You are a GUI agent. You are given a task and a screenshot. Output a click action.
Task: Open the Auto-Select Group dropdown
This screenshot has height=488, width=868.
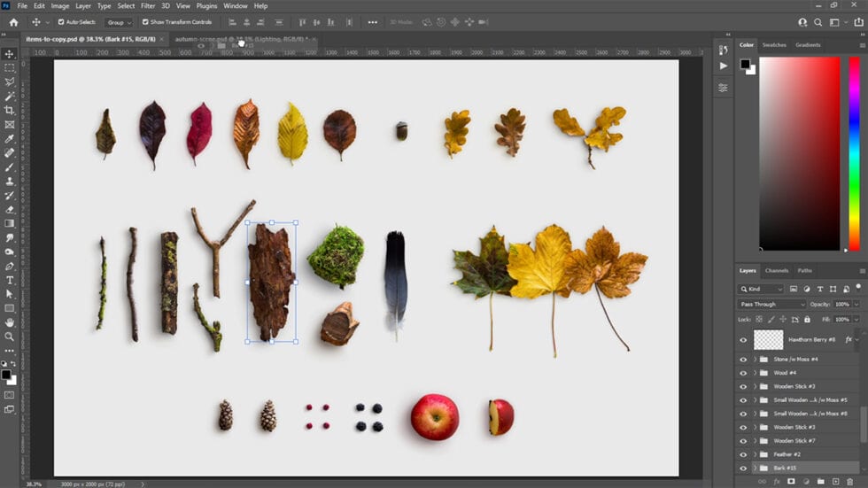click(x=119, y=22)
